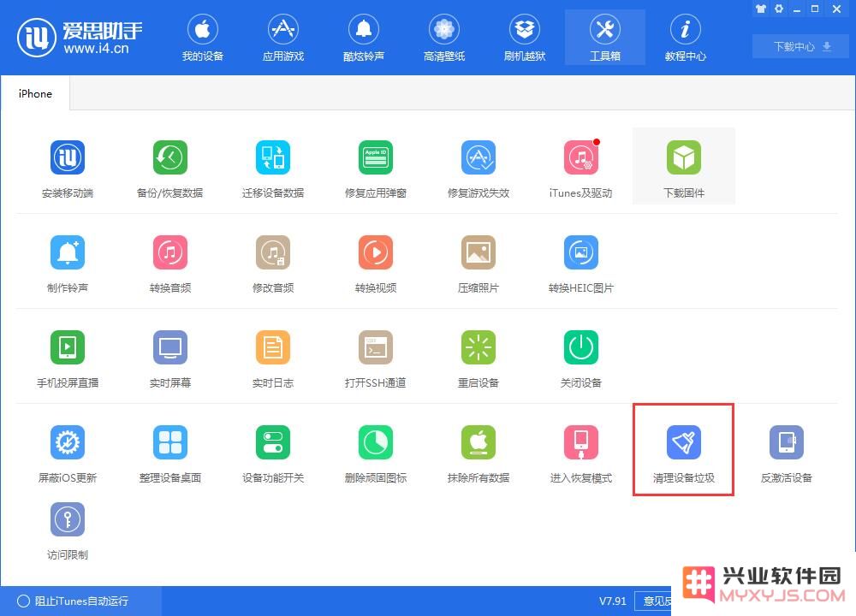Click 打开SSH通道 icon
Screen dimensions: 856x616
[376, 347]
